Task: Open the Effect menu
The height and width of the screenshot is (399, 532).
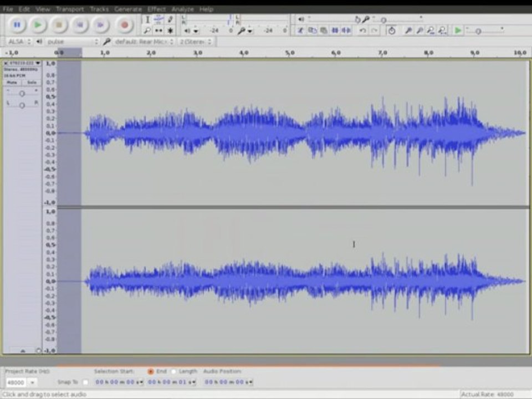Action: (x=156, y=9)
